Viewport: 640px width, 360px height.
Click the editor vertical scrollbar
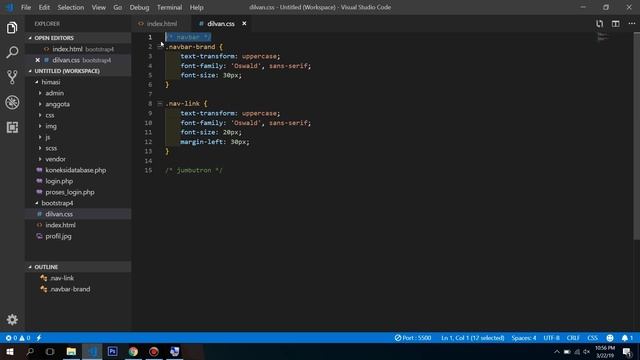[636, 136]
